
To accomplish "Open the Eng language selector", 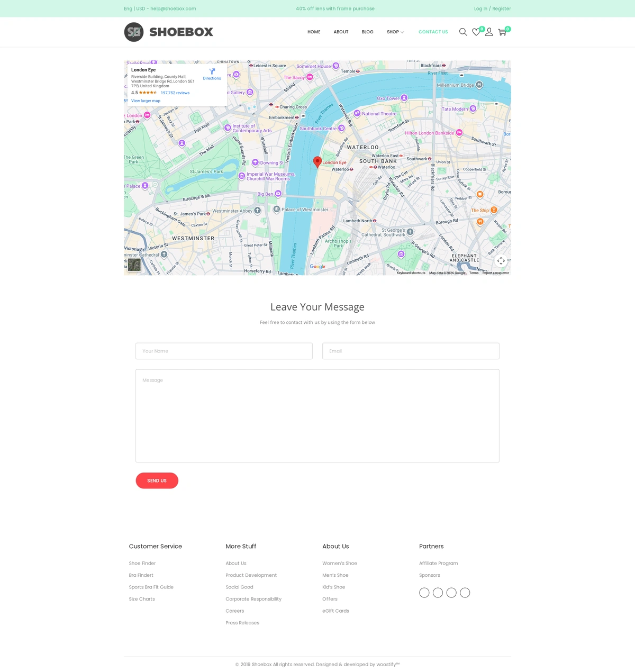I will tap(128, 9).
